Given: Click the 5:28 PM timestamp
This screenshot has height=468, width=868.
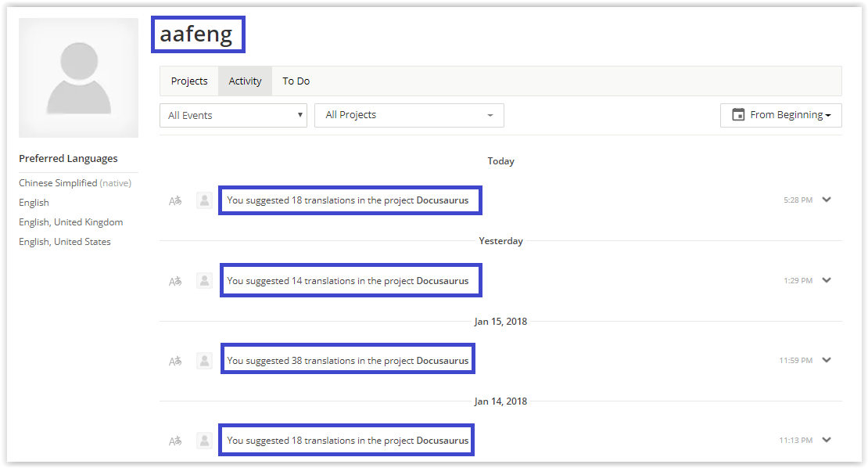Looking at the screenshot, I should [798, 200].
